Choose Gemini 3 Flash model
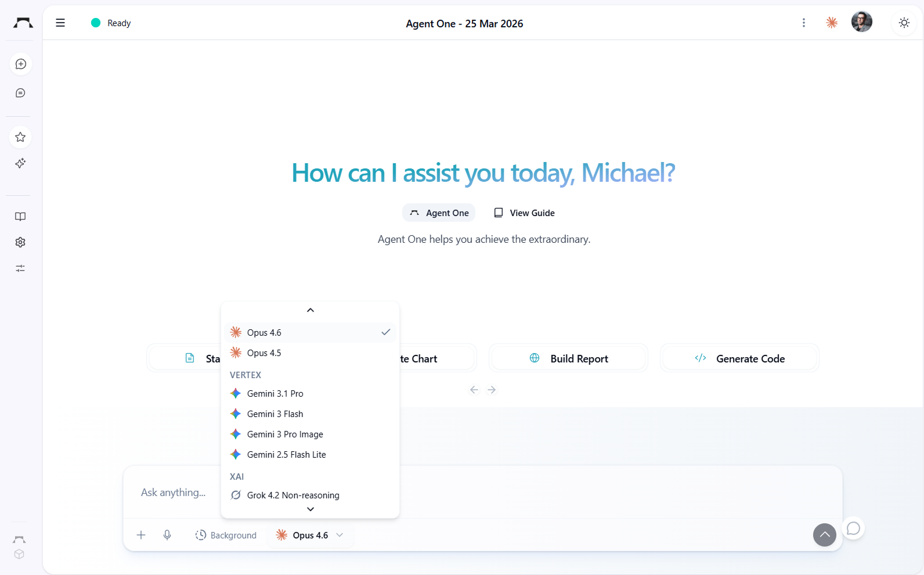Image resolution: width=924 pixels, height=575 pixels. pos(311,414)
